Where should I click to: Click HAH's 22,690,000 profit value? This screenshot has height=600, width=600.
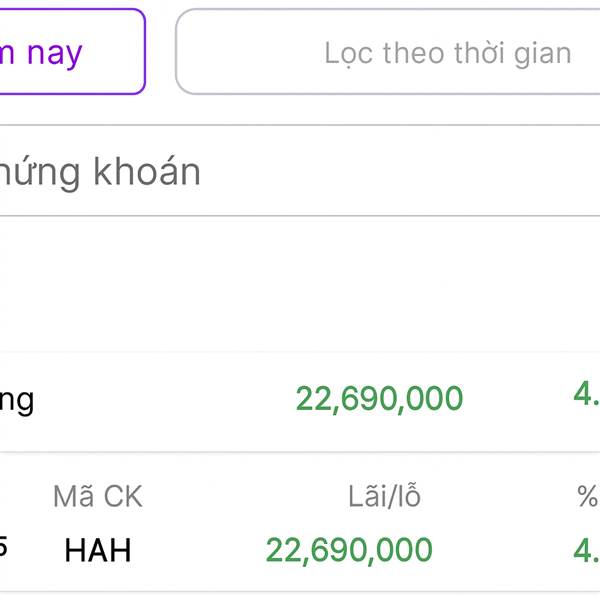click(349, 550)
